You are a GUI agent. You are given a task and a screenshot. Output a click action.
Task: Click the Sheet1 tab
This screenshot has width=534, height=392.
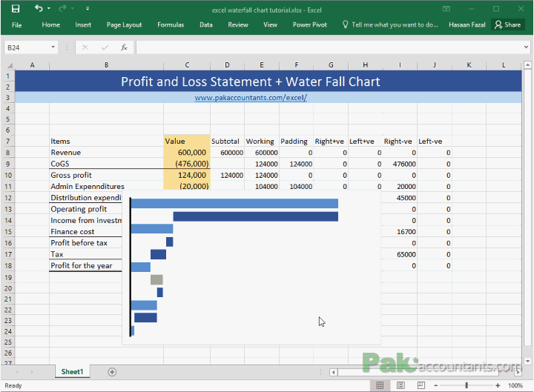(72, 371)
